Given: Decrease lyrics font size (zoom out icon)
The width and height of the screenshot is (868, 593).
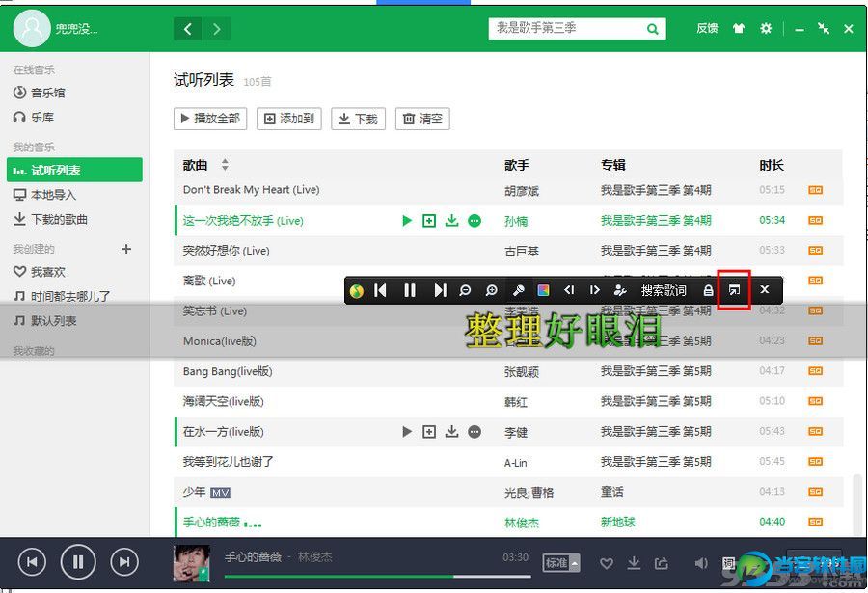Looking at the screenshot, I should (465, 290).
